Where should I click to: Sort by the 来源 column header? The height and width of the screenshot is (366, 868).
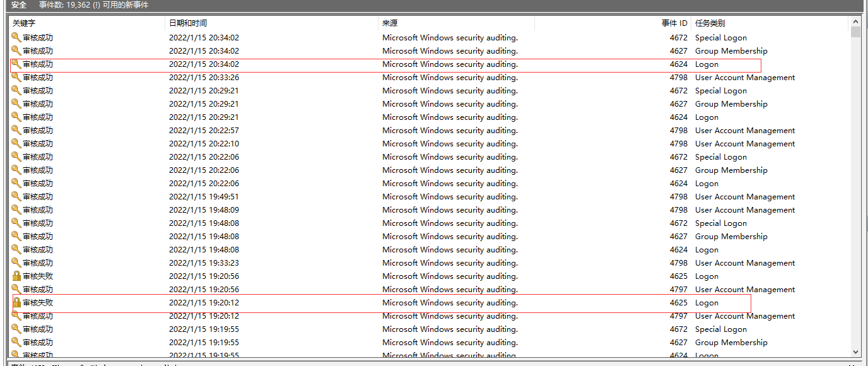457,23
